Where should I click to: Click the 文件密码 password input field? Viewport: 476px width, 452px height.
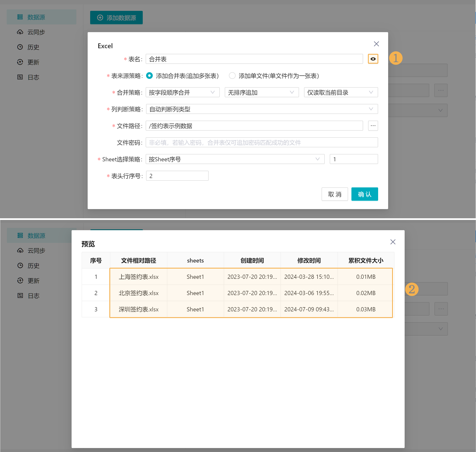coord(262,142)
